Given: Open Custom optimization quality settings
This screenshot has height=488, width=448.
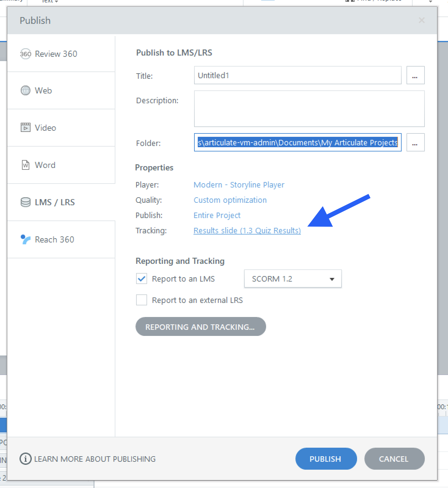Looking at the screenshot, I should (230, 200).
